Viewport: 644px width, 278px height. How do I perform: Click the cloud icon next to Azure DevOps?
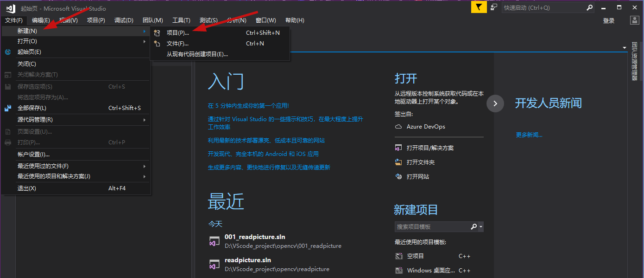398,127
